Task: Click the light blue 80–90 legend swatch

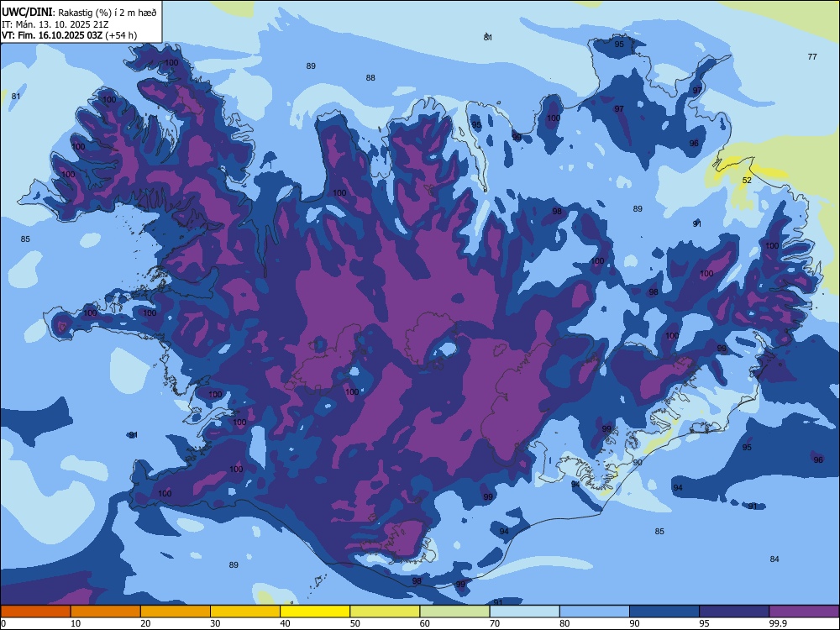Action: click(x=595, y=612)
